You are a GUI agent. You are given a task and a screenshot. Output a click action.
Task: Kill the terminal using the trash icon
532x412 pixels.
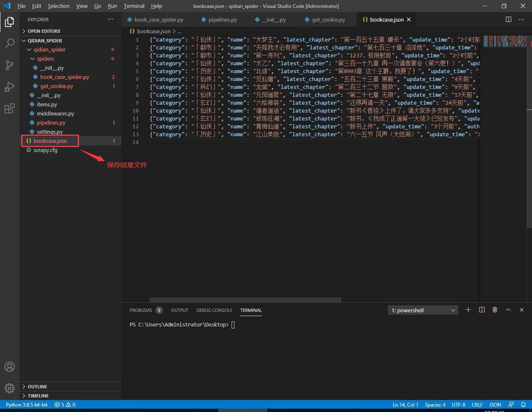pyautogui.click(x=495, y=310)
